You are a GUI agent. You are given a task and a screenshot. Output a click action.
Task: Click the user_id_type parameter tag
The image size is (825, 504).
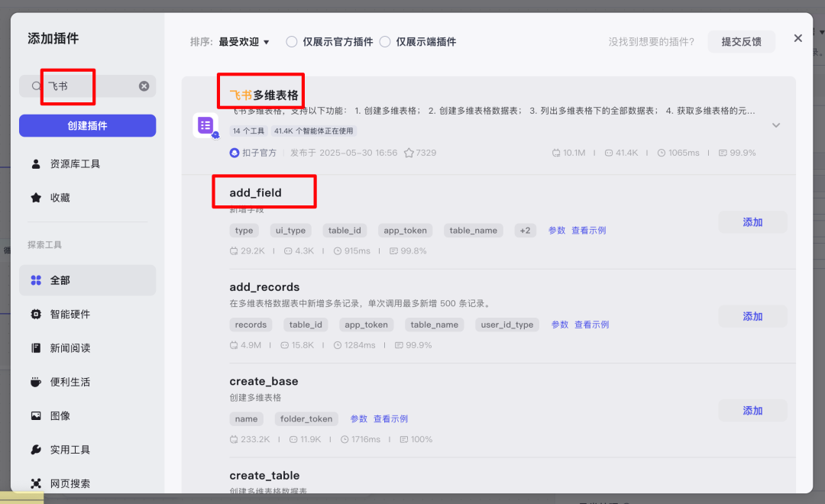[x=507, y=325]
